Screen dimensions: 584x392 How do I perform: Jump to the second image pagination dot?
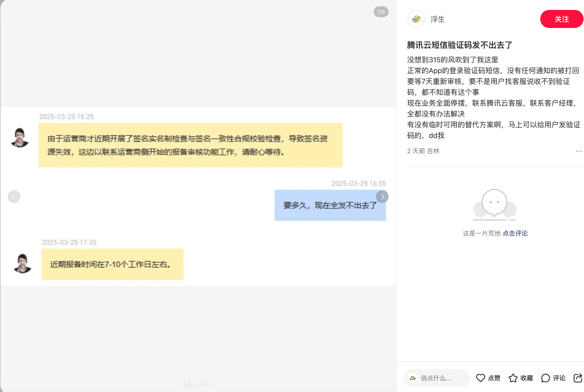point(193,383)
